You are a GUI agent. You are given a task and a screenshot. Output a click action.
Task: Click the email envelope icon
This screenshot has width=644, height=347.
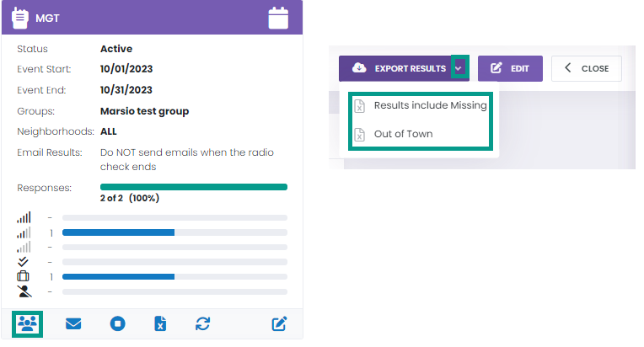tap(73, 323)
